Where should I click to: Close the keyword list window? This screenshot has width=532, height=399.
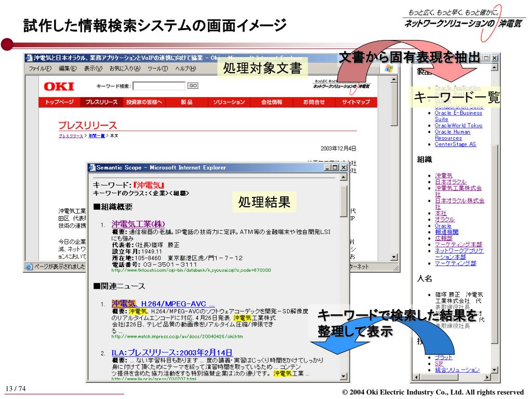point(495,58)
